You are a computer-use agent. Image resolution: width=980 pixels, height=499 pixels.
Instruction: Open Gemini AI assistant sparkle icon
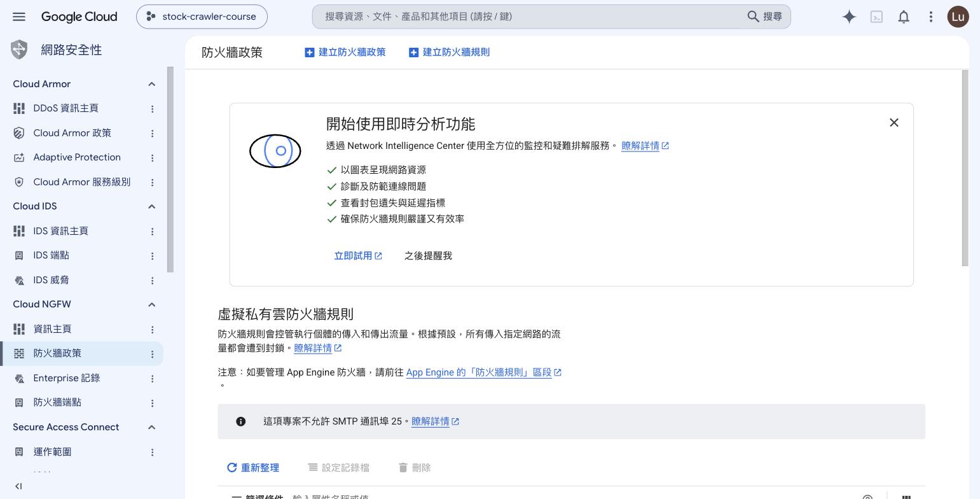tap(849, 17)
